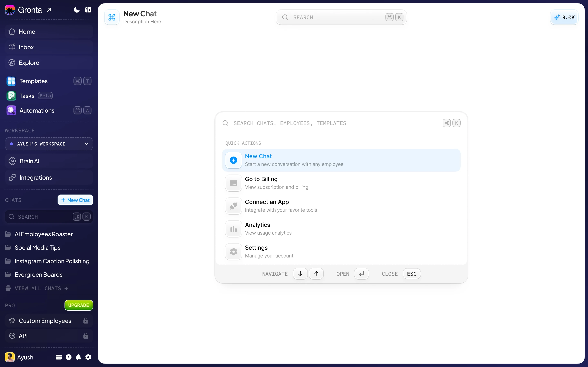The height and width of the screenshot is (367, 588).
Task: Open Tasks Beta section
Action: 49,96
